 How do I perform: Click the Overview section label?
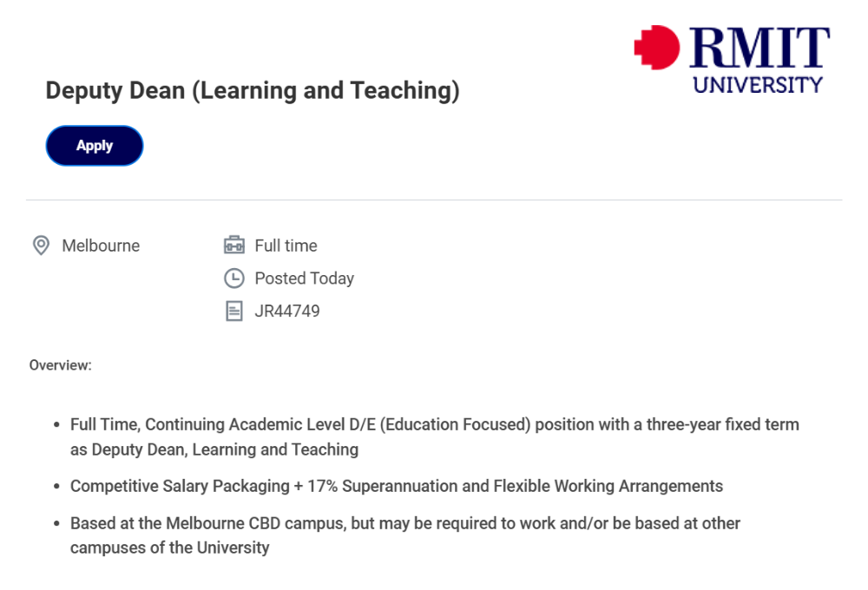click(58, 365)
